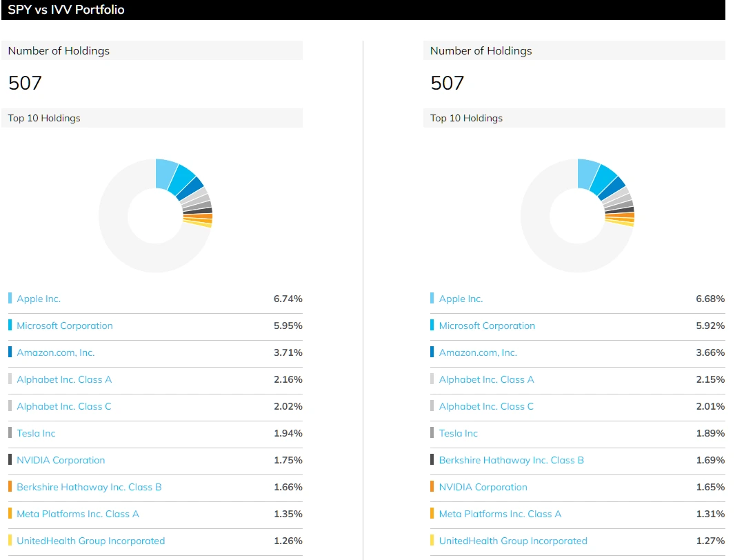Click the 1.66% Berkshire weight value
Viewport: 744px width, 560px height.
288,487
